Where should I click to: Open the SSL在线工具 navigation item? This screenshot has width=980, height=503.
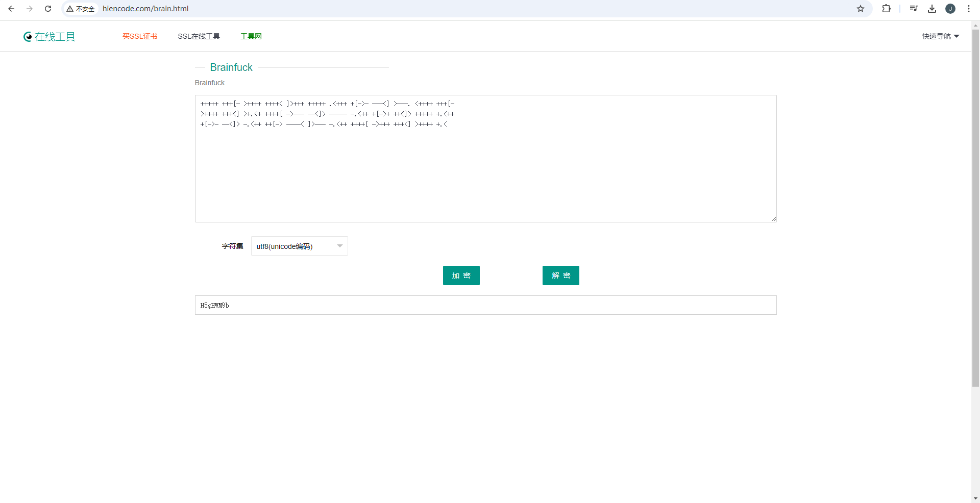pyautogui.click(x=199, y=36)
